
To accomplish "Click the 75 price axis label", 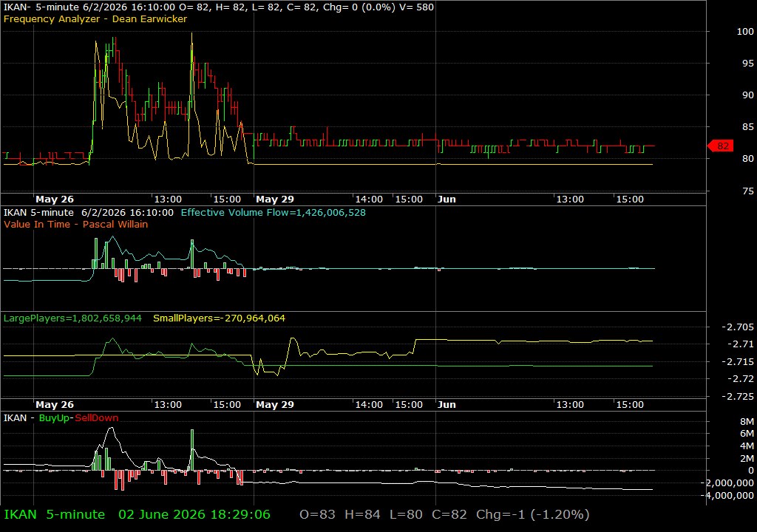I will tap(748, 191).
